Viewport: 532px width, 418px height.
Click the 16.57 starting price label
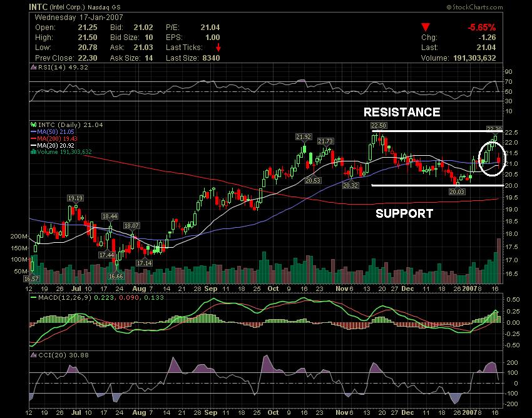[31, 278]
